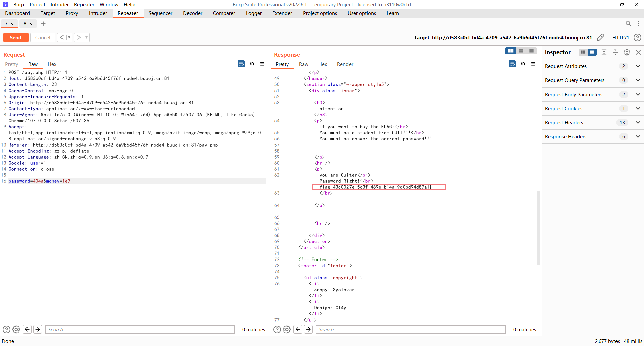Collapse all Inspector sections
644x346 pixels.
(615, 52)
